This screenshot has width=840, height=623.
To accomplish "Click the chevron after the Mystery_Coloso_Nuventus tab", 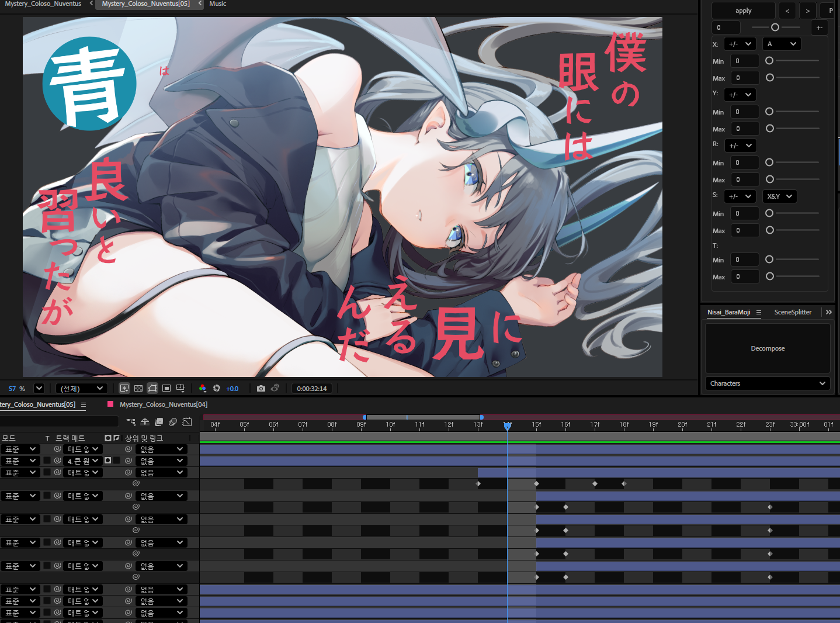I will point(91,4).
